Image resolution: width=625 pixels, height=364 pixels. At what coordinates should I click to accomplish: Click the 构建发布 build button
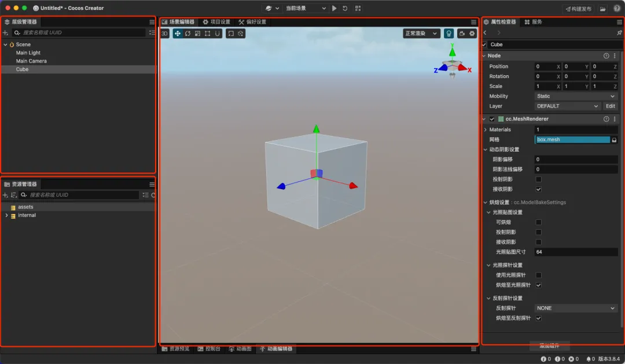(x=578, y=9)
